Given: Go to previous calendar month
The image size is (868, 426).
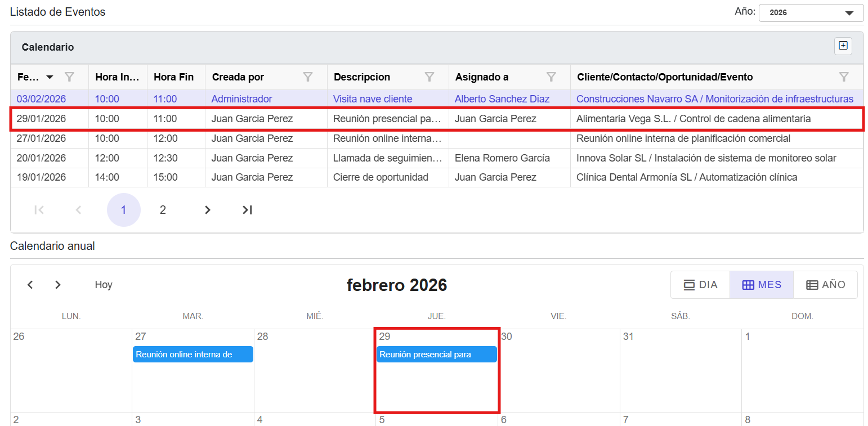Looking at the screenshot, I should pos(30,285).
